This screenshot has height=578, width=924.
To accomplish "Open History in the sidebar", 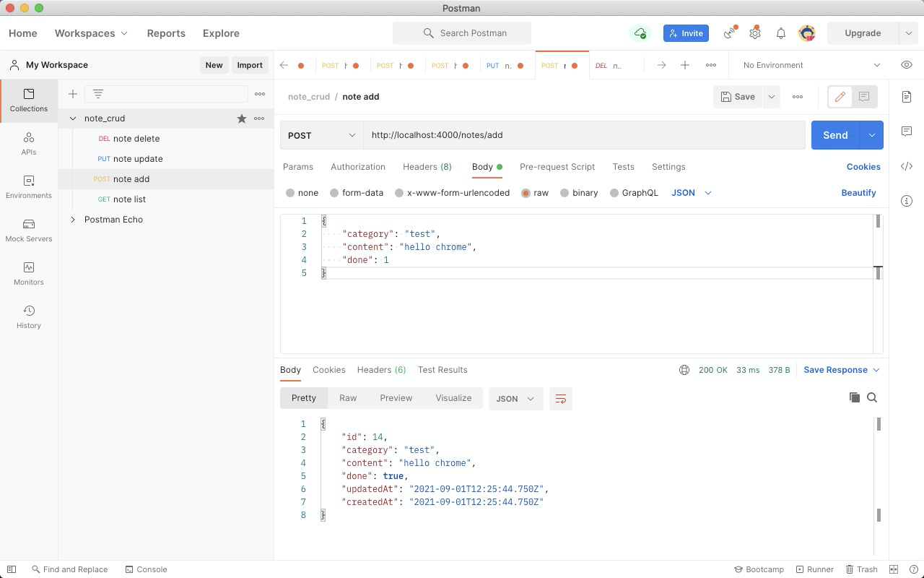I will tap(29, 316).
